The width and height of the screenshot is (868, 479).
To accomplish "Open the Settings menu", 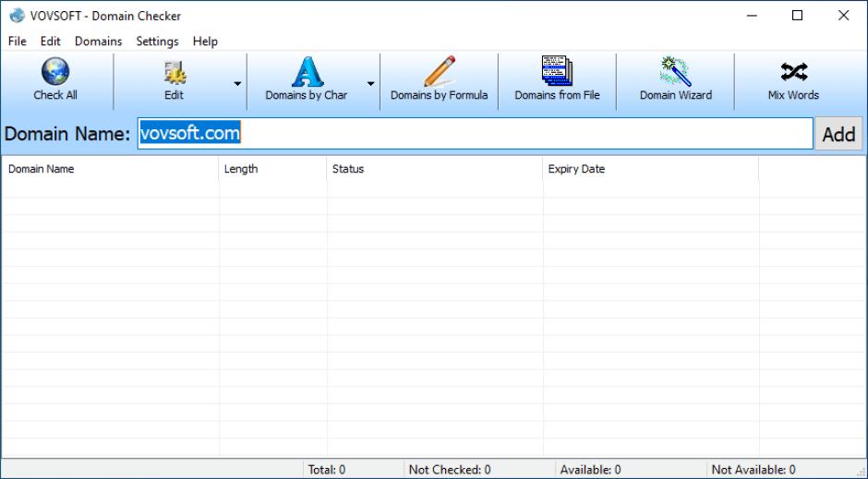I will click(x=157, y=42).
